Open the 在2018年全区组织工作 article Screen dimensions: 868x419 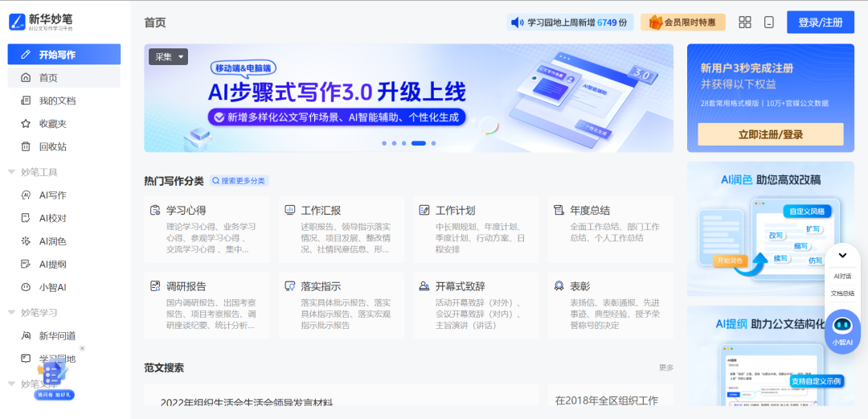607,401
